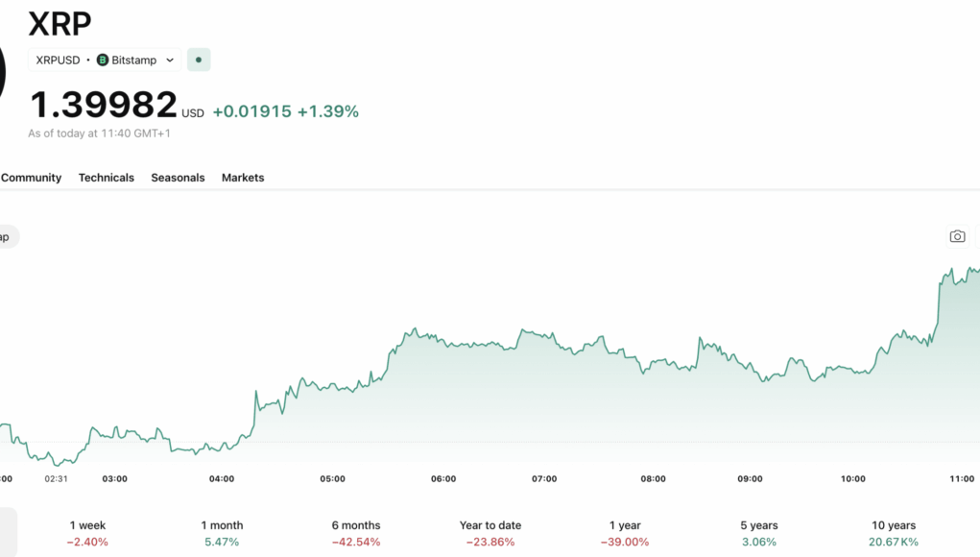The image size is (980, 557).
Task: Select the 6 months performance range
Action: pos(356,533)
